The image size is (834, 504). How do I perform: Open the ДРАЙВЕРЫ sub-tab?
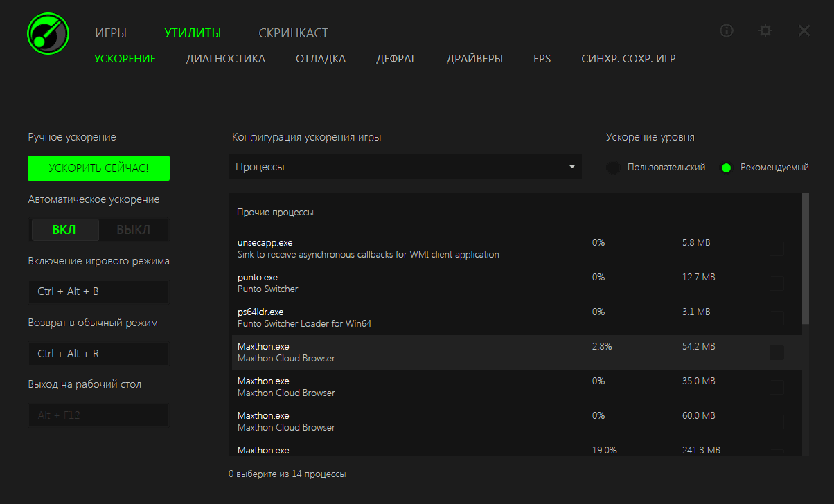[475, 59]
